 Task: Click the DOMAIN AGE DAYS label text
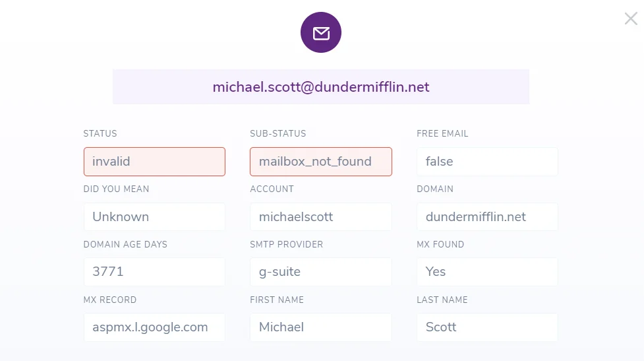click(125, 244)
